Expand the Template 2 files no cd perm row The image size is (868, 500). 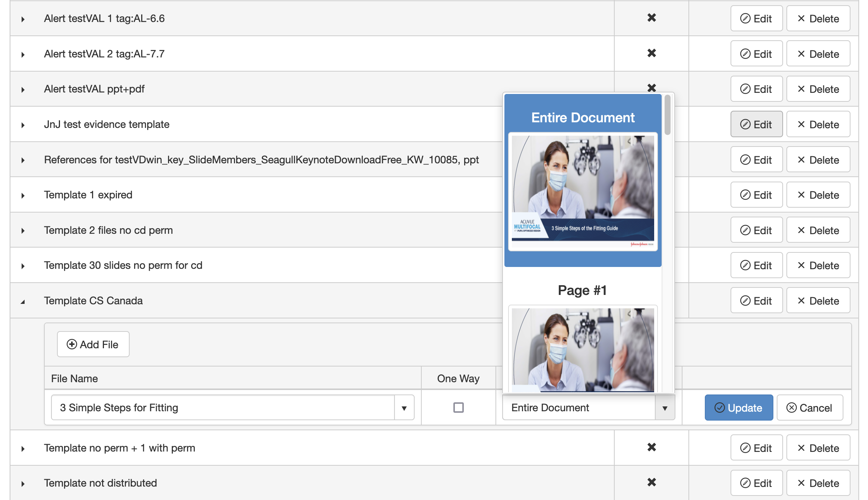23,231
